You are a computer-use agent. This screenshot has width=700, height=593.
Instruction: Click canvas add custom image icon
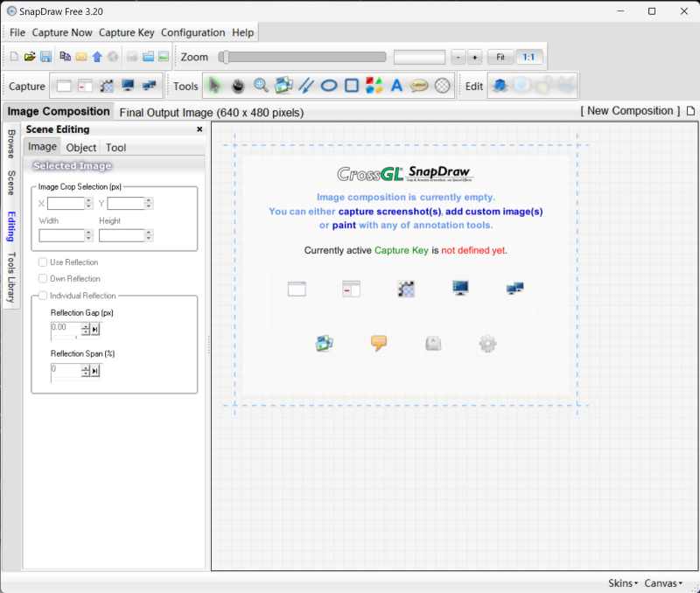pyautogui.click(x=324, y=343)
